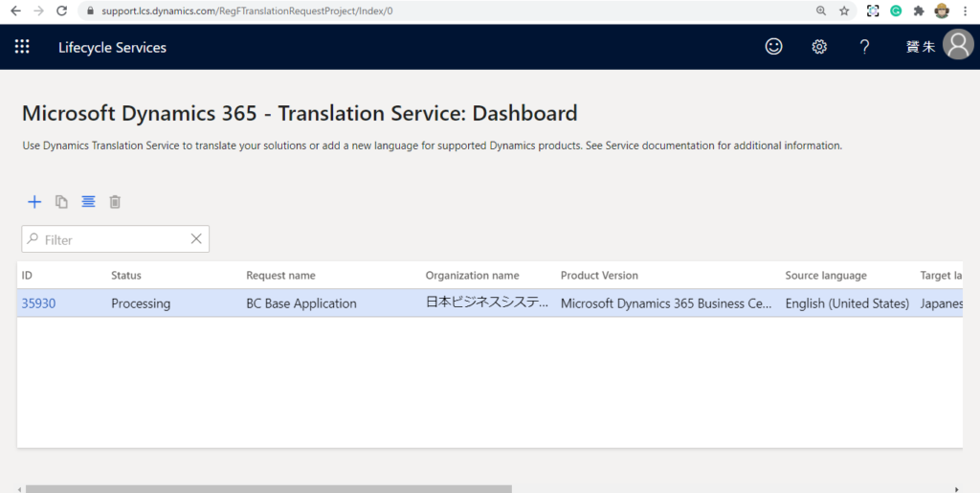Click the scrollbar right arrow

tap(957, 489)
